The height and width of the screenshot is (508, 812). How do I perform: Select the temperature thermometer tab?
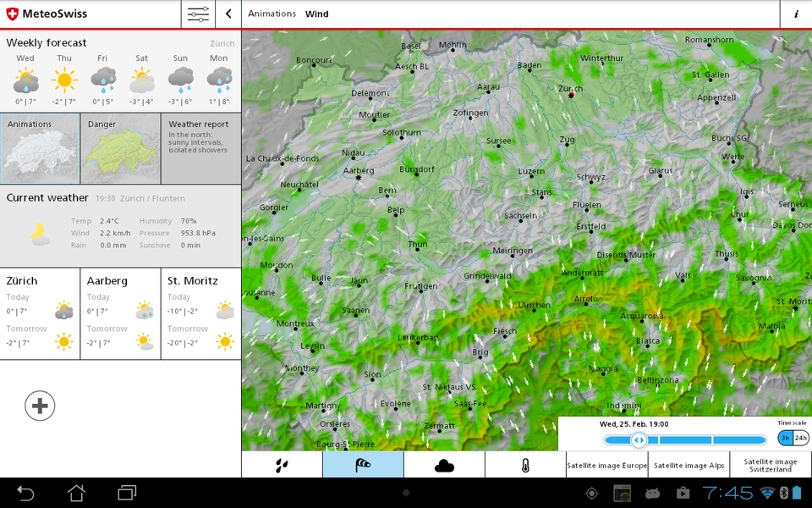tap(525, 465)
